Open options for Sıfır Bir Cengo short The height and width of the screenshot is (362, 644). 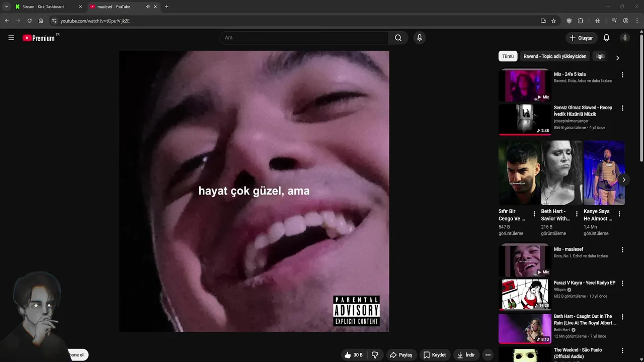coord(534,214)
